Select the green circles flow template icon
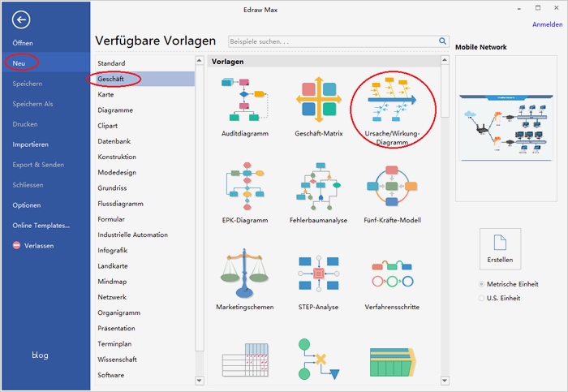 318,359
